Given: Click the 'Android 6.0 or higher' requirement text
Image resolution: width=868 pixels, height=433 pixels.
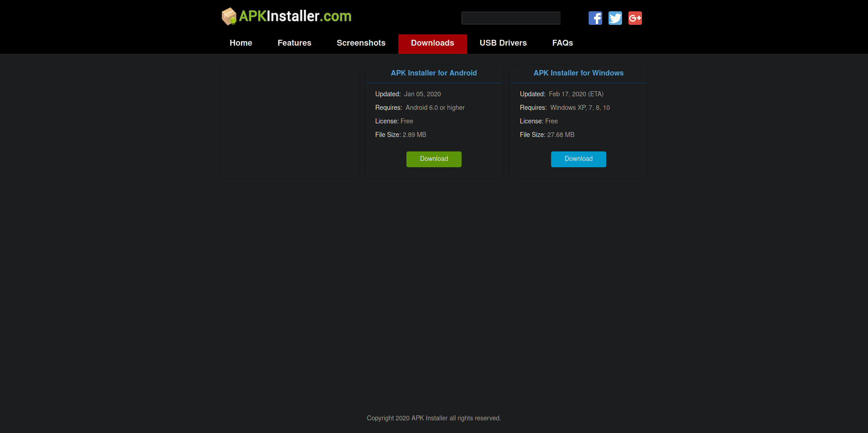Looking at the screenshot, I should click(x=435, y=108).
